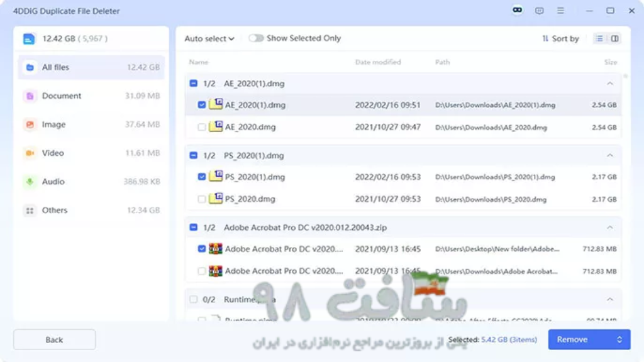Toggle PS_2020(1).dmg group checkbox
The width and height of the screenshot is (644, 362).
click(x=194, y=155)
